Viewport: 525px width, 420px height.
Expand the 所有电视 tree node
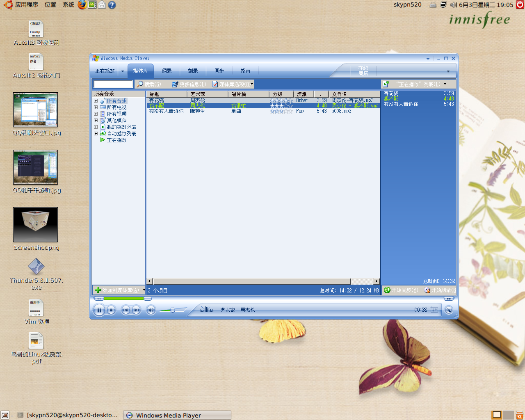tap(96, 107)
